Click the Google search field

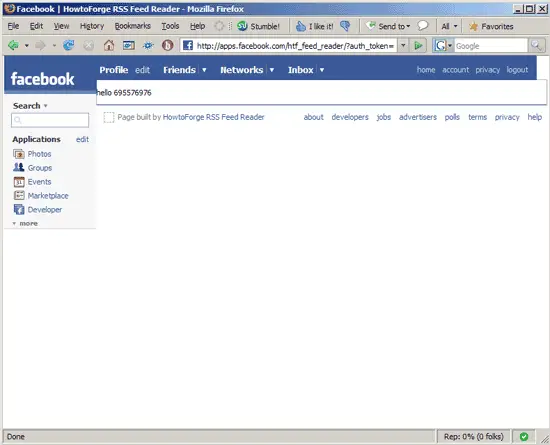pos(490,46)
